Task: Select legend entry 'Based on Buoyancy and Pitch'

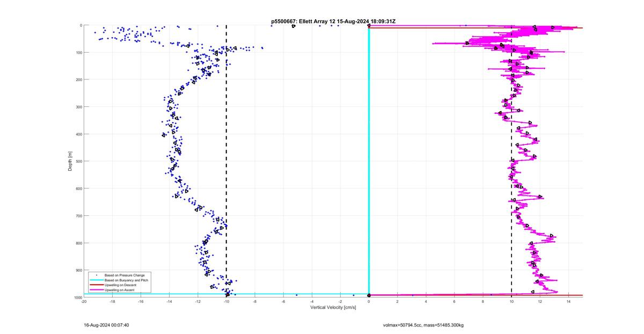Action: pyautogui.click(x=126, y=280)
